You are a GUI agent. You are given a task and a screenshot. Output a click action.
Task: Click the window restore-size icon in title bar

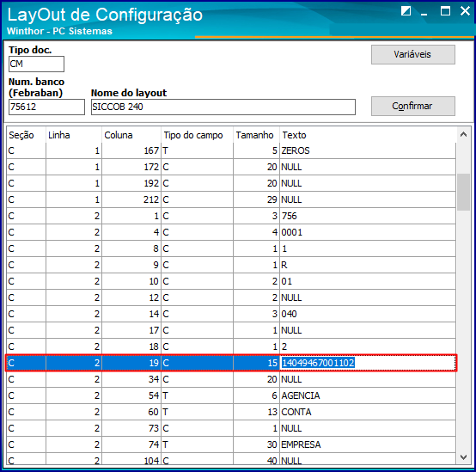tap(406, 11)
